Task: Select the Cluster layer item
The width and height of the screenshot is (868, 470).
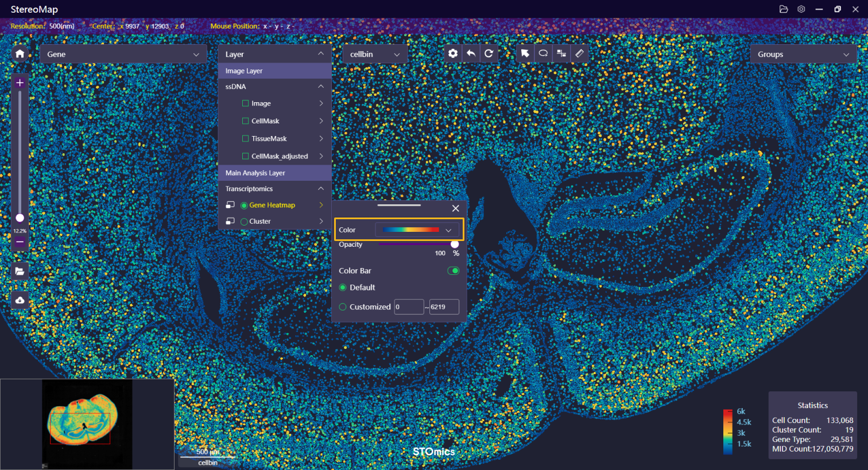Action: coord(259,222)
